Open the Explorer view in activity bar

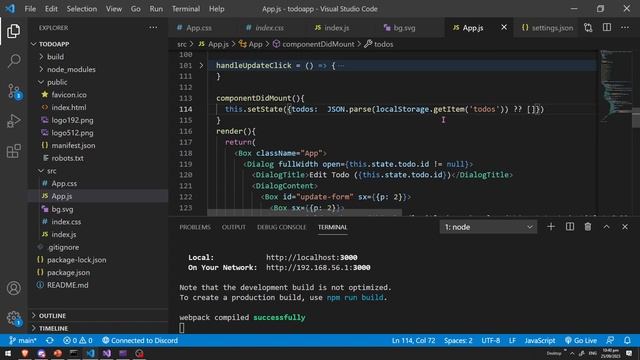(x=13, y=31)
